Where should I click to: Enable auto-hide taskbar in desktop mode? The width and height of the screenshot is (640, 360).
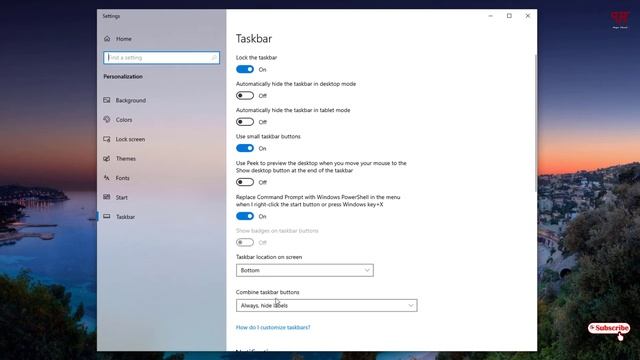click(x=245, y=96)
